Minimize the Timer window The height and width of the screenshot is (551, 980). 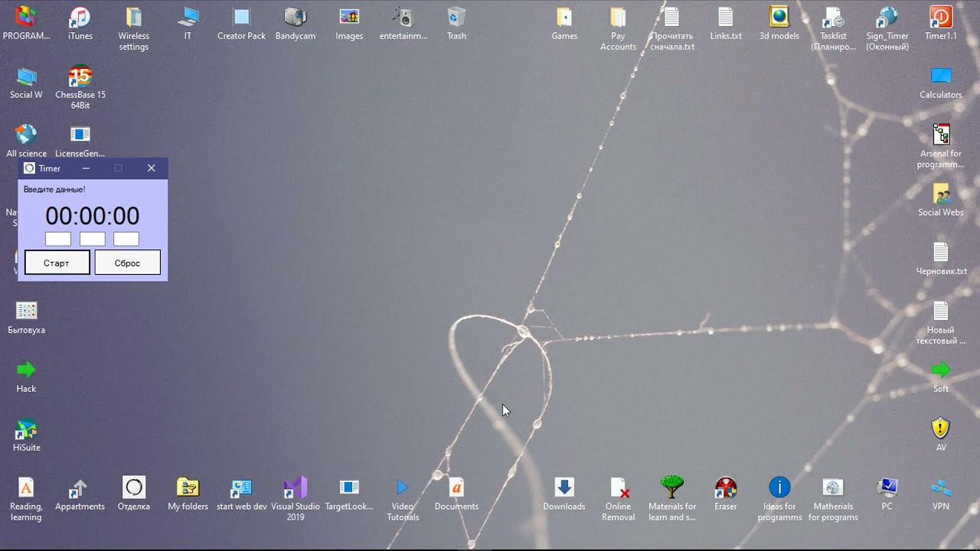86,168
